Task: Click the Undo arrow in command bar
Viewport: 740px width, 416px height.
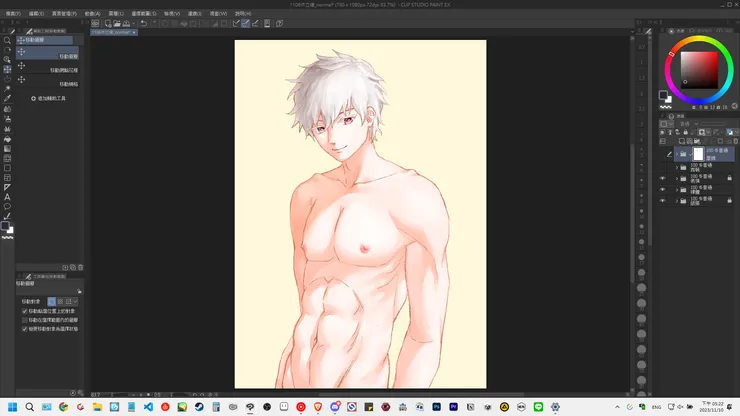Action: pyautogui.click(x=143, y=23)
